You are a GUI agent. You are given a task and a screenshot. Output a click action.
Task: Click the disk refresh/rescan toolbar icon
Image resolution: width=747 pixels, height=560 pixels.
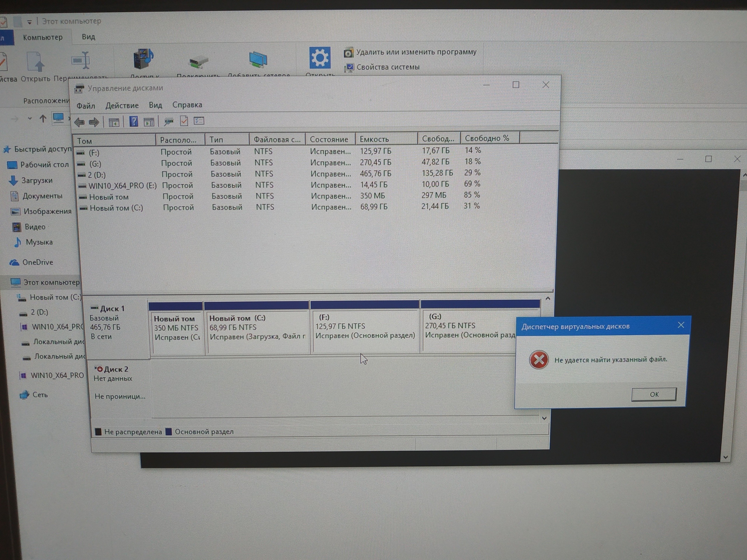coord(169,122)
